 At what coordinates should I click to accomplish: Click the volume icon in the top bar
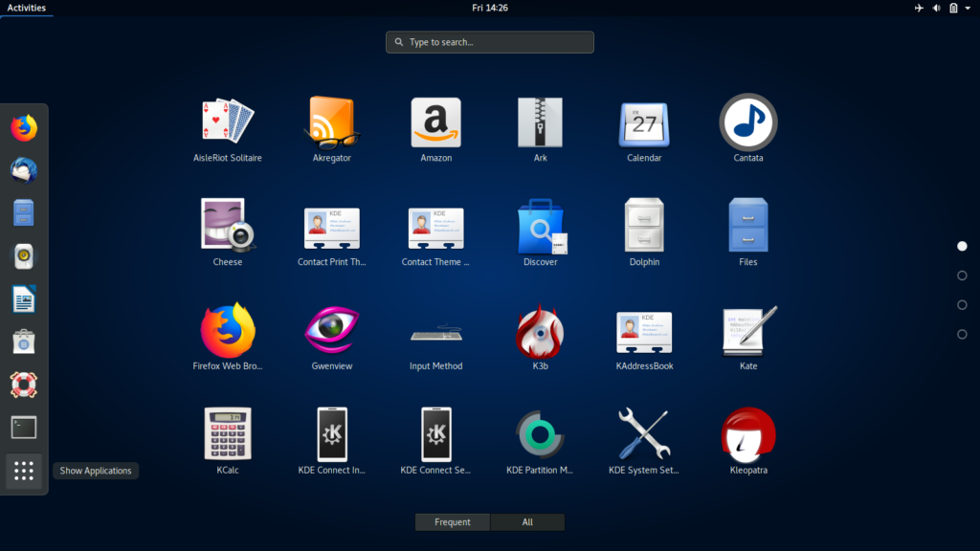click(x=936, y=8)
